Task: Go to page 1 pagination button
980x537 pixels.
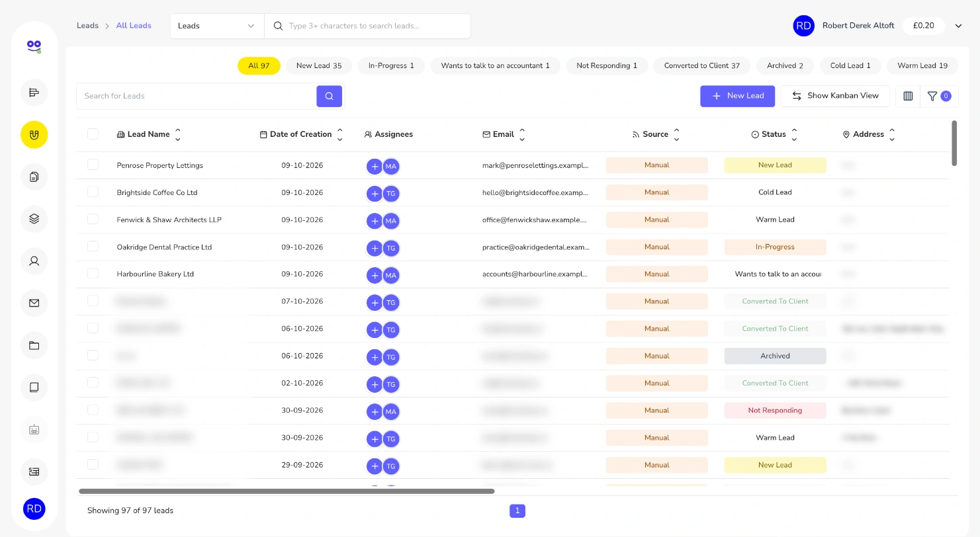Action: point(517,511)
